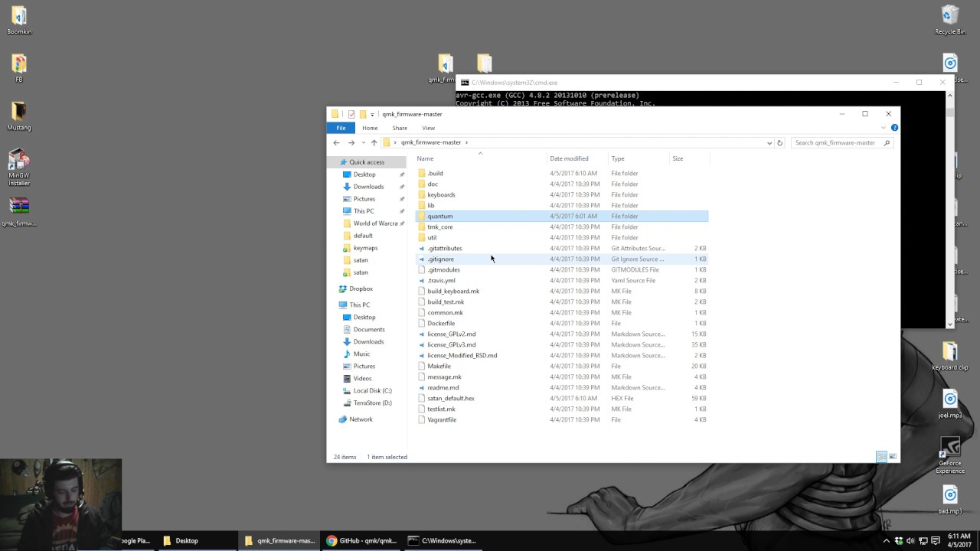Switch to the View ribbon tab
980x551 pixels.
(x=428, y=128)
